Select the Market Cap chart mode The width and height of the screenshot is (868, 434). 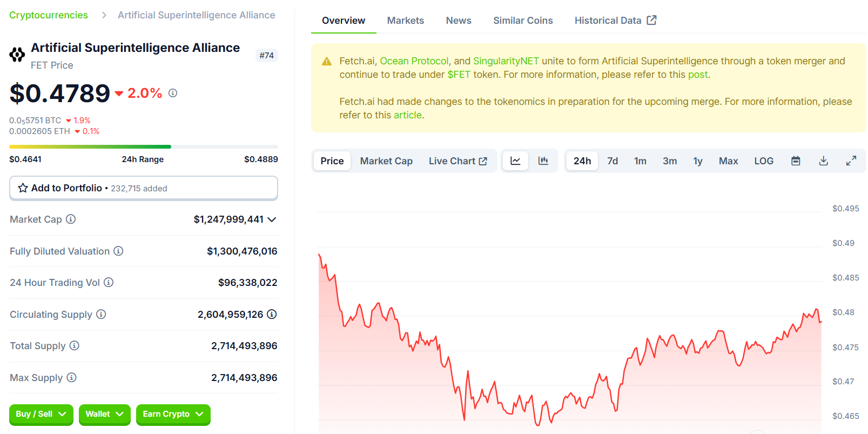[386, 161]
